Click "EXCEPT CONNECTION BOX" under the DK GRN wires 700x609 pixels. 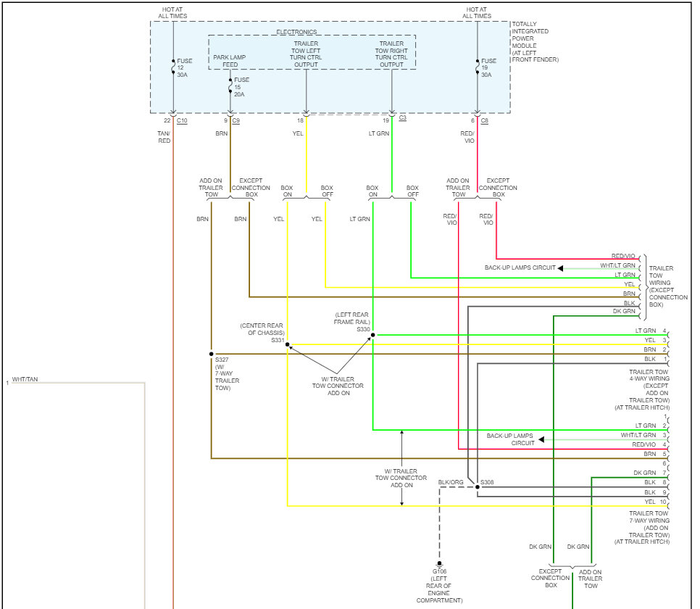click(x=551, y=579)
